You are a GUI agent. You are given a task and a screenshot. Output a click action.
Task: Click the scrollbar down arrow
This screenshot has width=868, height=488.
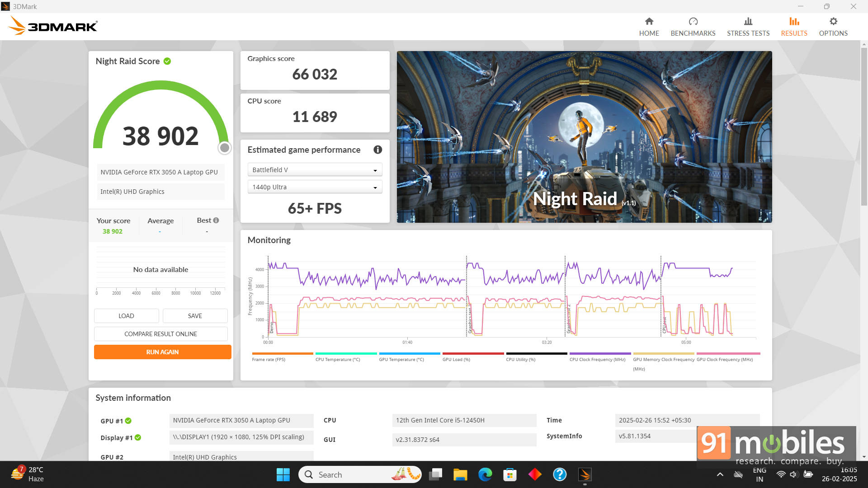click(864, 457)
